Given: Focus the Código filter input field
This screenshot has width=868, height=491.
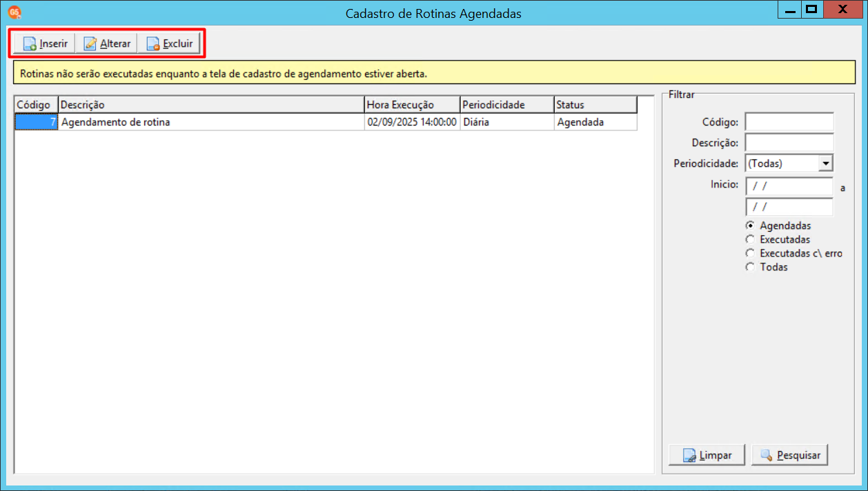Looking at the screenshot, I should 789,122.
